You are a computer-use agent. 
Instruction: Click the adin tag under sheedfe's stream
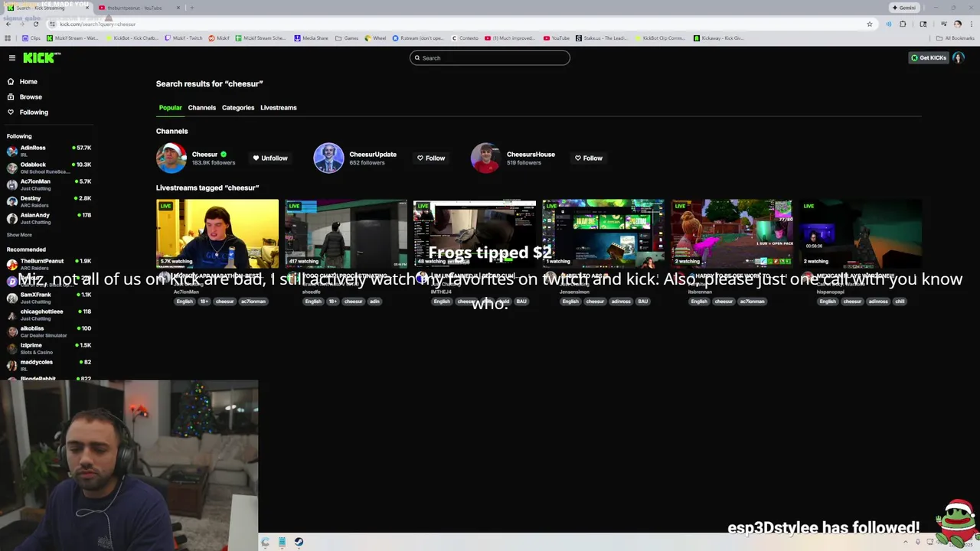(x=374, y=302)
